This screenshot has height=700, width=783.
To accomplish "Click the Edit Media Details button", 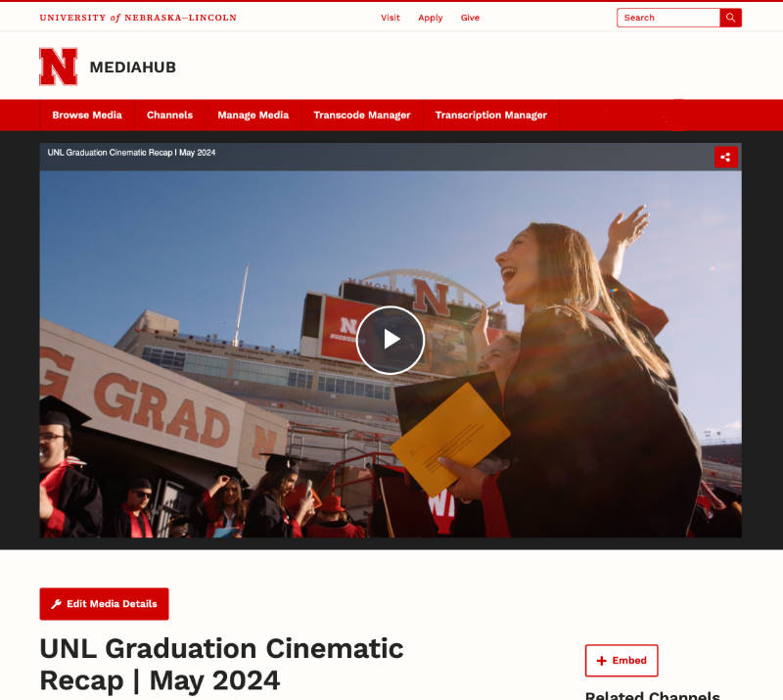I will (104, 604).
